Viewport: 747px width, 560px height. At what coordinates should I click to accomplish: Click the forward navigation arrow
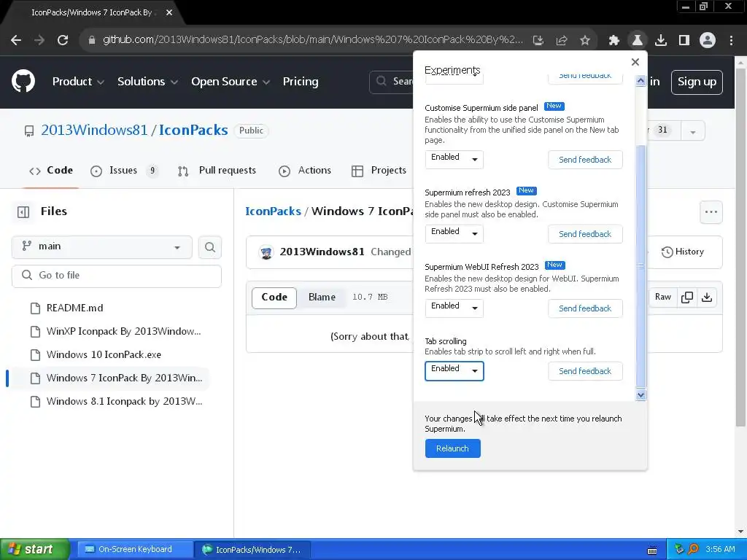pyautogui.click(x=39, y=40)
